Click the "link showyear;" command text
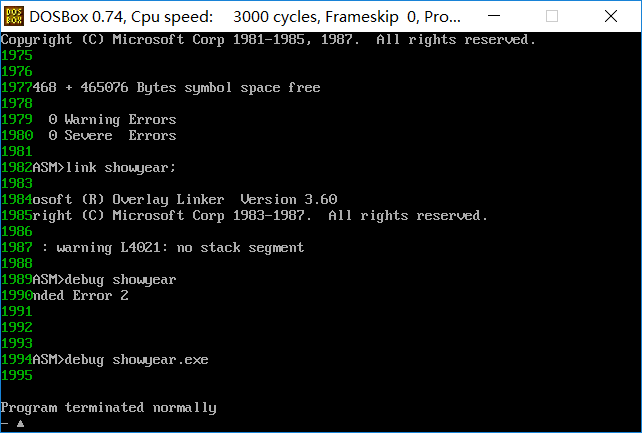This screenshot has height=433, width=642. tap(120, 167)
